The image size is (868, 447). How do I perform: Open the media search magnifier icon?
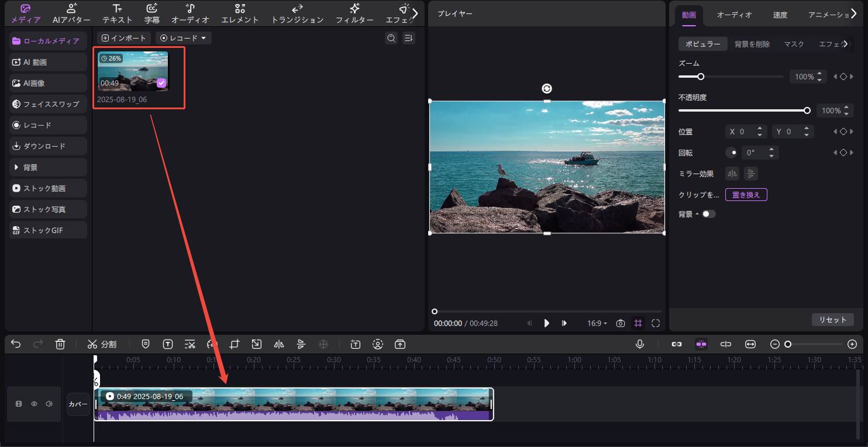pos(391,38)
